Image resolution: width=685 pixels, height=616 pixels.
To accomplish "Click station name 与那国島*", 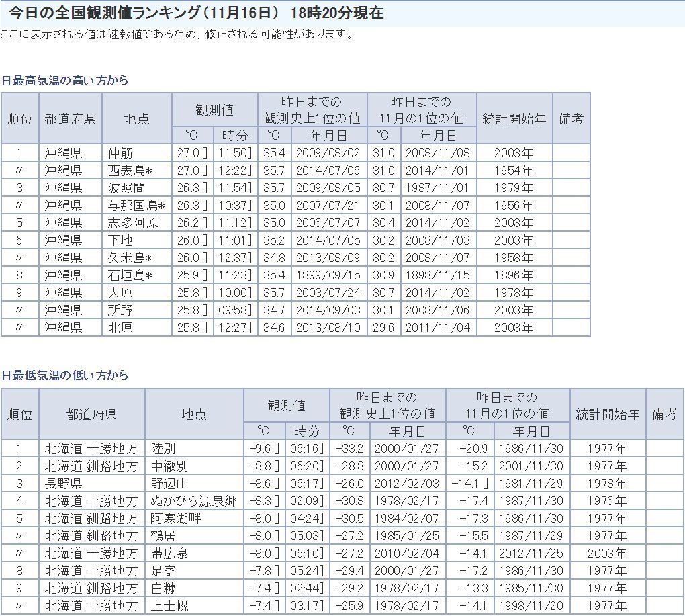I will 136,206.
